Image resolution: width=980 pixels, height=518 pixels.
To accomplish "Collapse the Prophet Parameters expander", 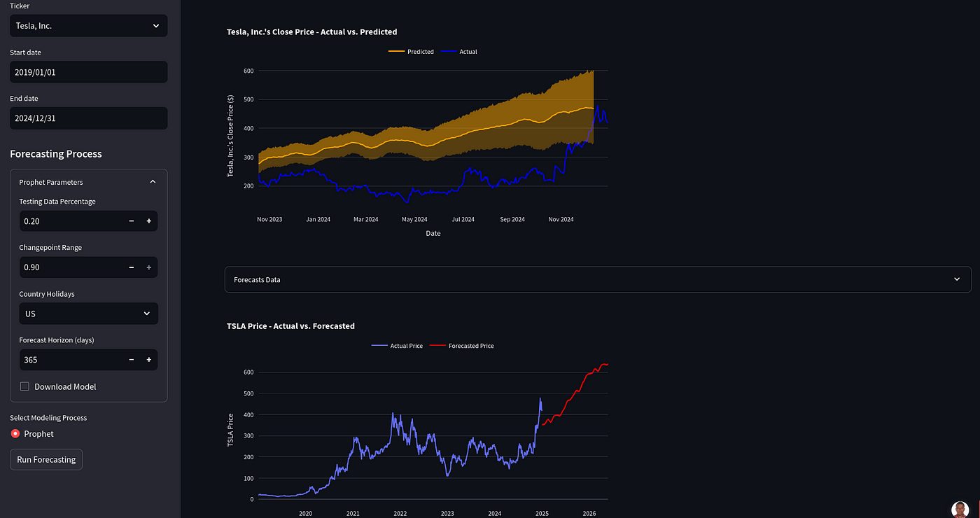I will pos(88,182).
